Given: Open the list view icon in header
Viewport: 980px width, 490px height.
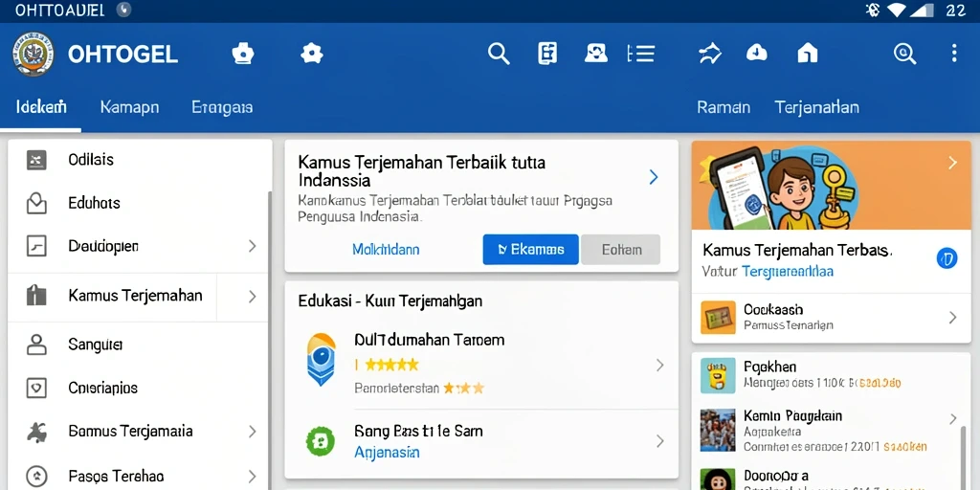Looking at the screenshot, I should 640,54.
